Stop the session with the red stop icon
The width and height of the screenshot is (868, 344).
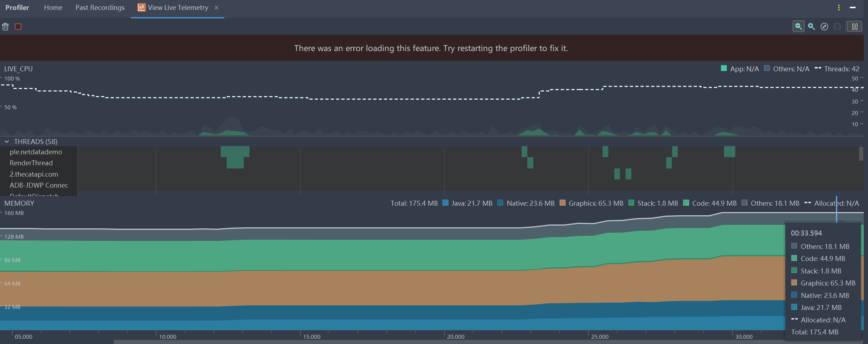pyautogui.click(x=18, y=27)
